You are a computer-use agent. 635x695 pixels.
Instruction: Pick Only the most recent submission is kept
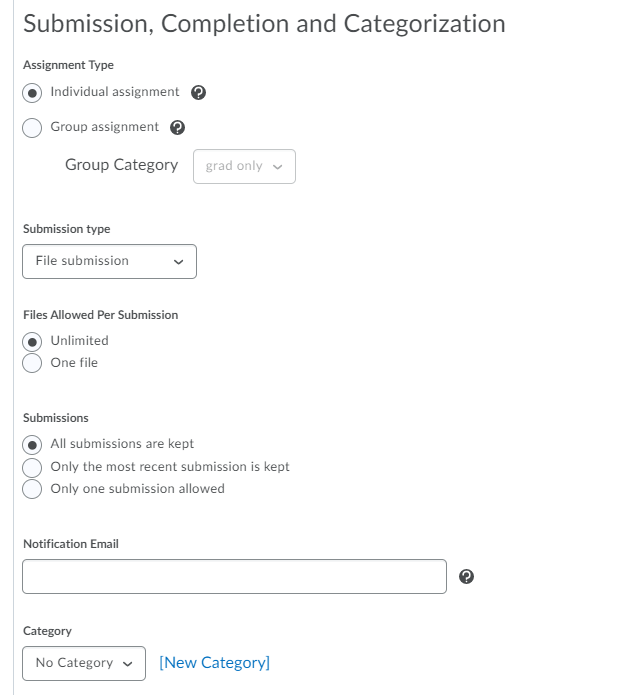coord(32,467)
